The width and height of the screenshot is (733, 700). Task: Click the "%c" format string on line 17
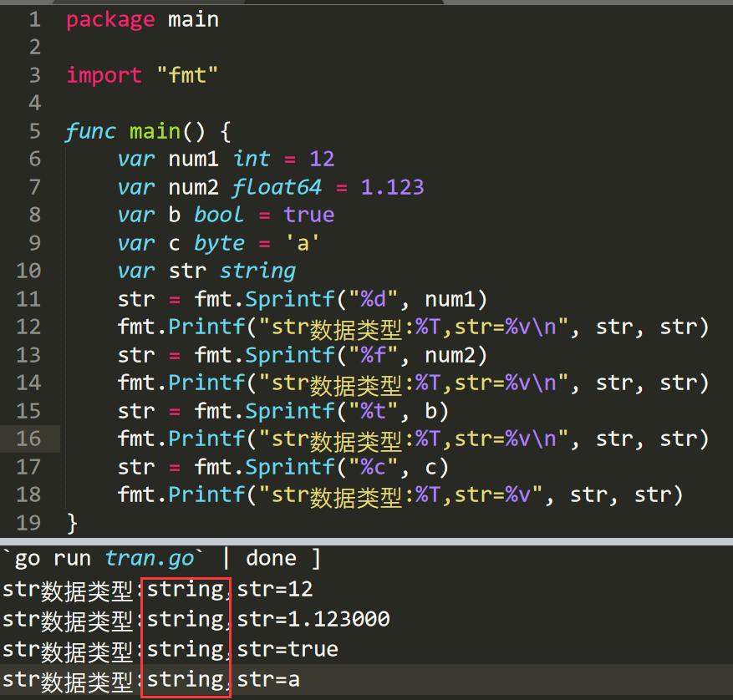373,468
